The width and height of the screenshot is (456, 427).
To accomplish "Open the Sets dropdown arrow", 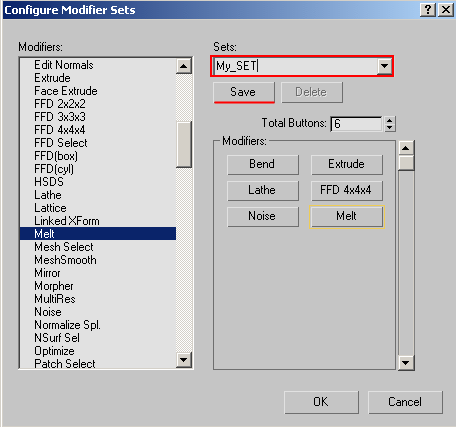I will tap(384, 66).
